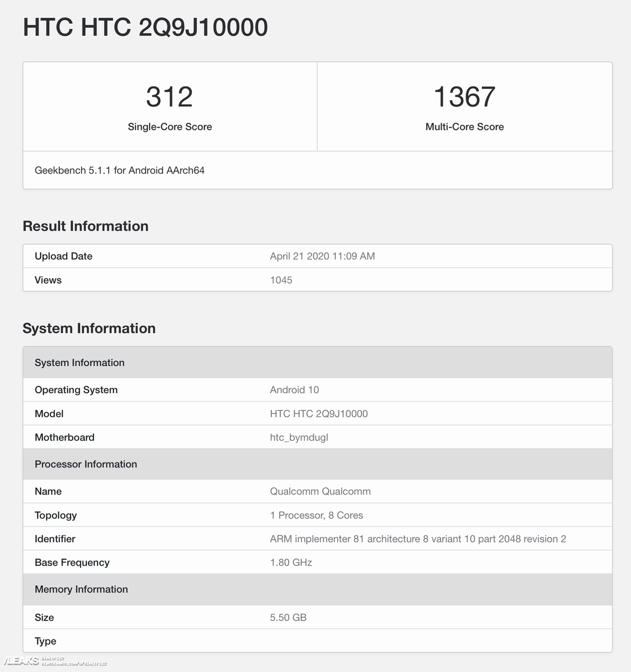Click the Motherboard row label
The image size is (631, 672).
pyautogui.click(x=64, y=437)
